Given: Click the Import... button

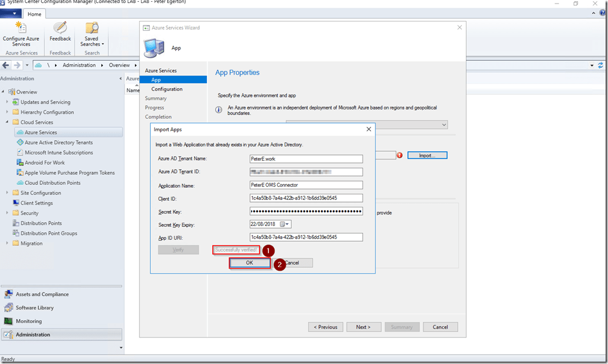Looking at the screenshot, I should coord(427,155).
